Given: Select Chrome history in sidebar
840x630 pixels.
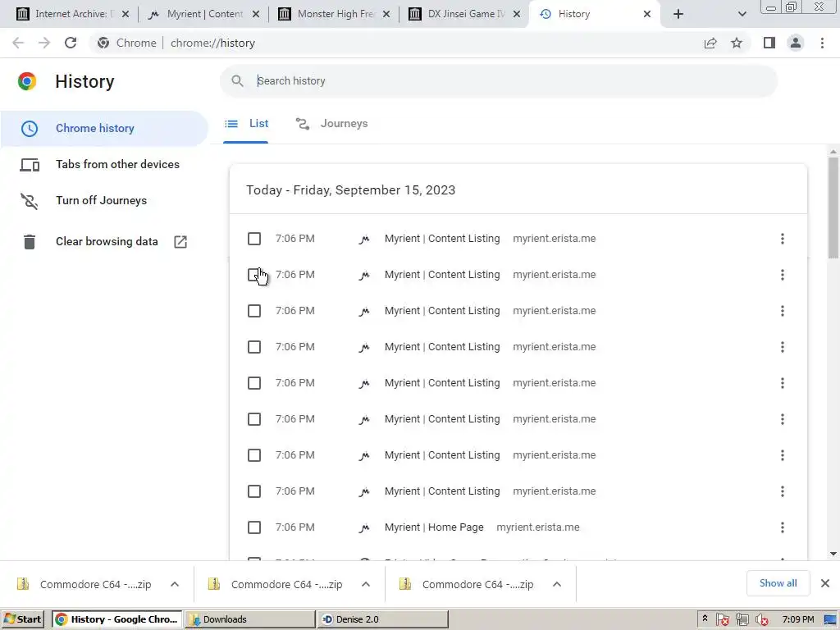Looking at the screenshot, I should 103,129.
